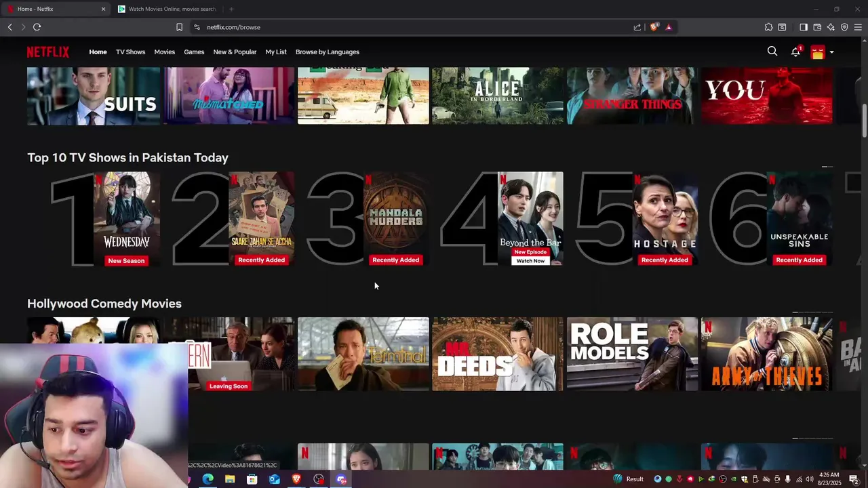Open TV Shows in Netflix navigation

click(x=130, y=52)
